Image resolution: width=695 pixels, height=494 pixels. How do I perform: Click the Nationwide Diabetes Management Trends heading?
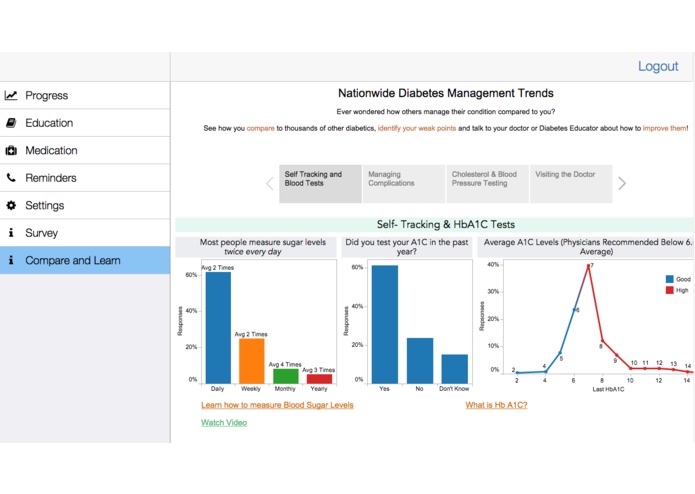click(445, 93)
